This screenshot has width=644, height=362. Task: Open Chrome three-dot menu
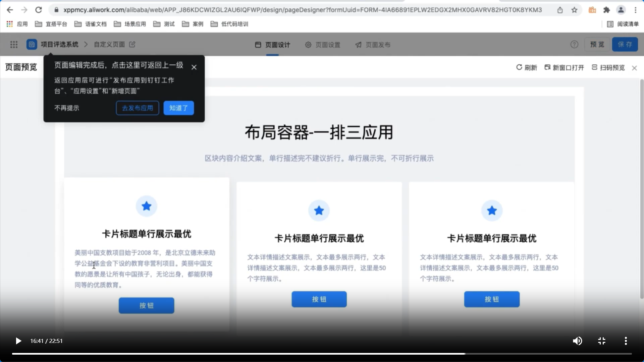point(636,10)
